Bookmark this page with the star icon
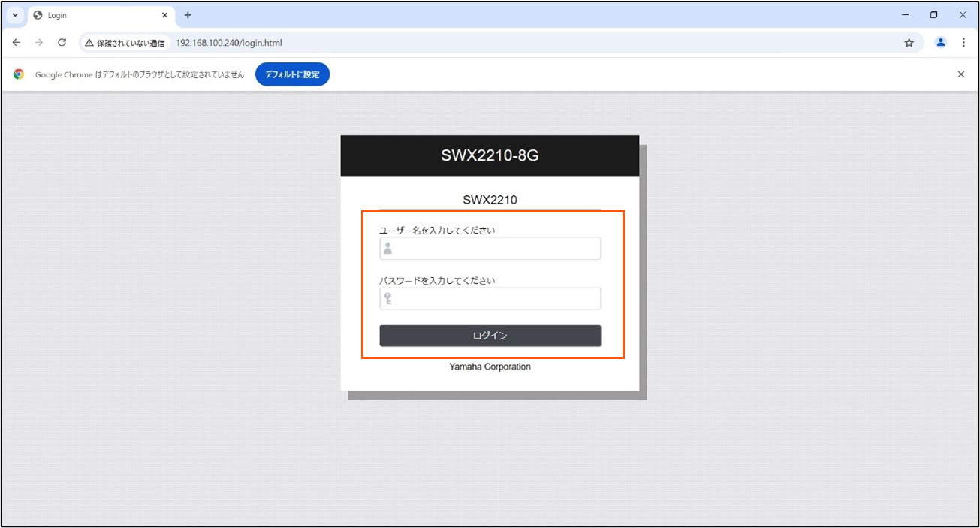 coord(909,43)
